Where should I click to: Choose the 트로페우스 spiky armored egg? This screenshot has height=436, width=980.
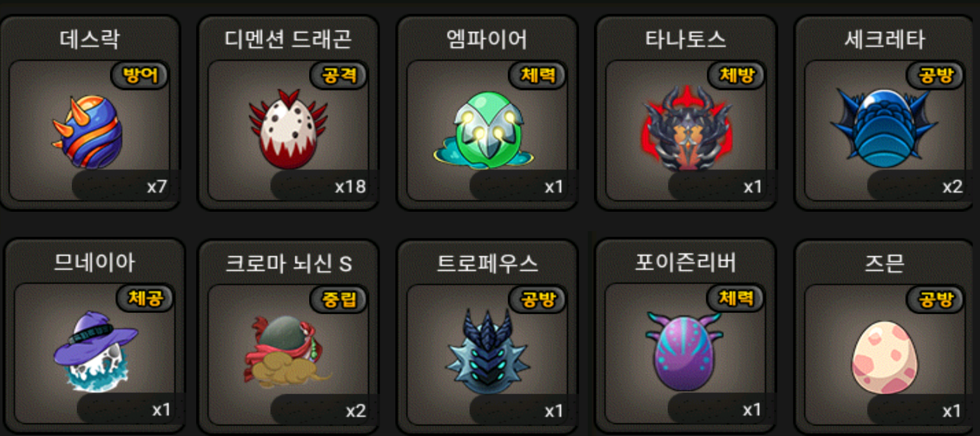[487, 351]
